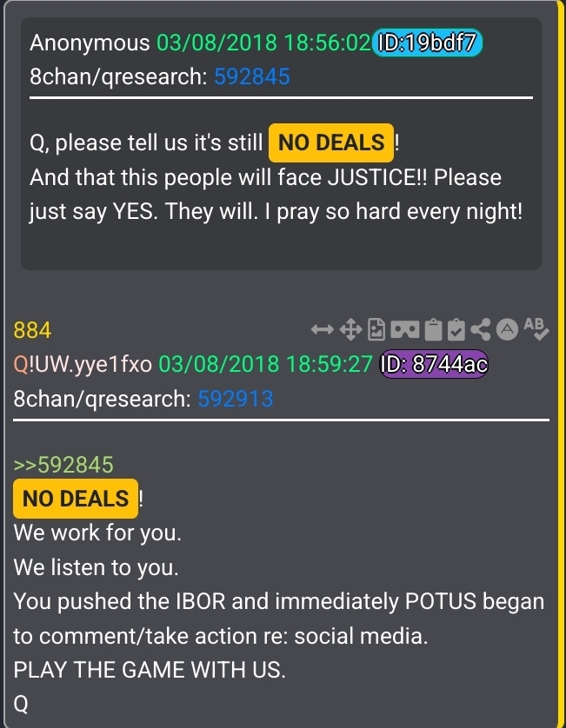Open post link 592913
This screenshot has height=728, width=566.
(x=236, y=399)
